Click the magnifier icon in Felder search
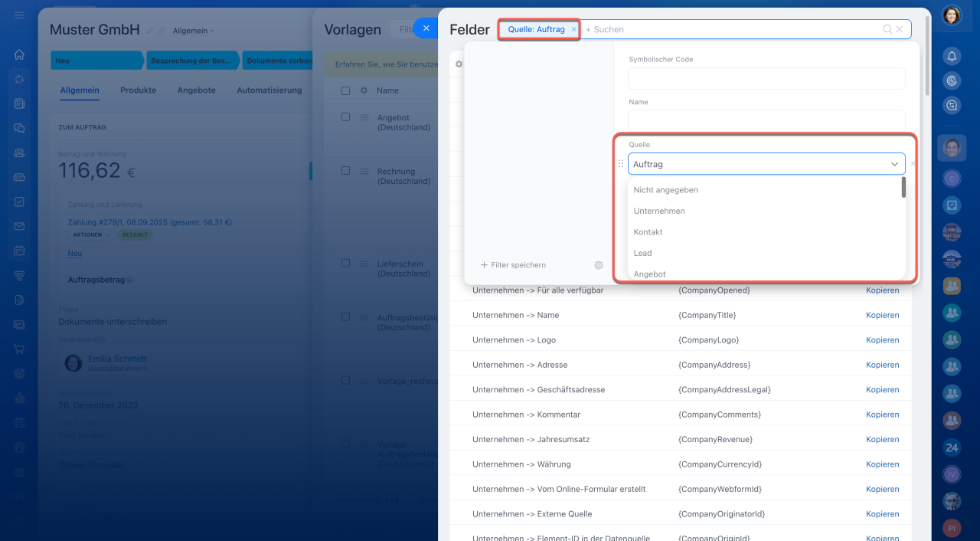 point(887,29)
